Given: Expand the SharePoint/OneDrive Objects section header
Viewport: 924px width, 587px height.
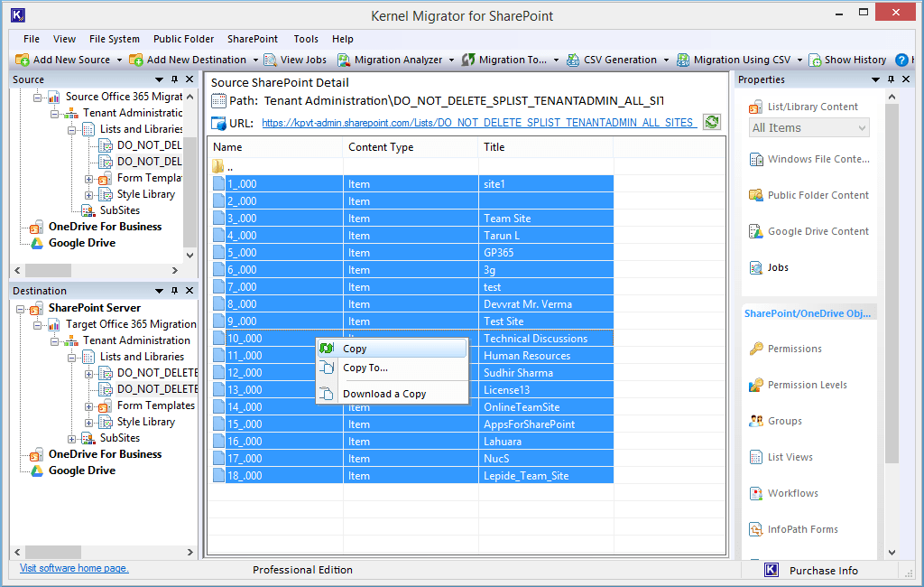Looking at the screenshot, I should (808, 313).
